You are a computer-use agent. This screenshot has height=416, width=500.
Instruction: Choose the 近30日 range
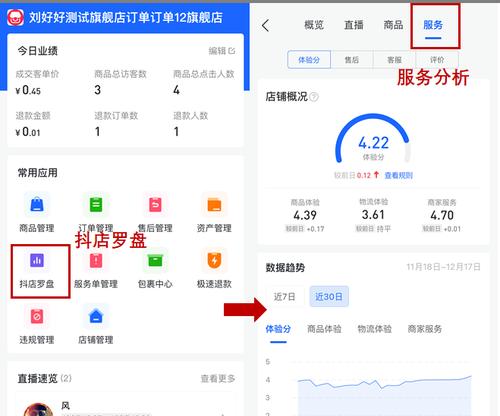pos(329,296)
